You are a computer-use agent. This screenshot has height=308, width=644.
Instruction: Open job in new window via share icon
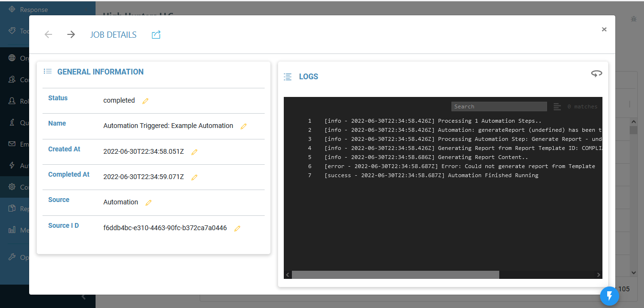[156, 35]
